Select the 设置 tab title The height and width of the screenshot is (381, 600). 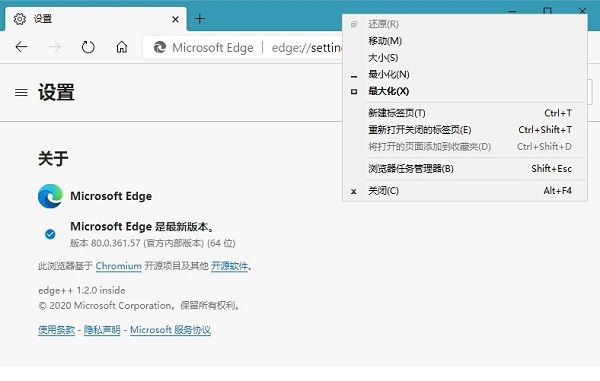click(x=42, y=19)
